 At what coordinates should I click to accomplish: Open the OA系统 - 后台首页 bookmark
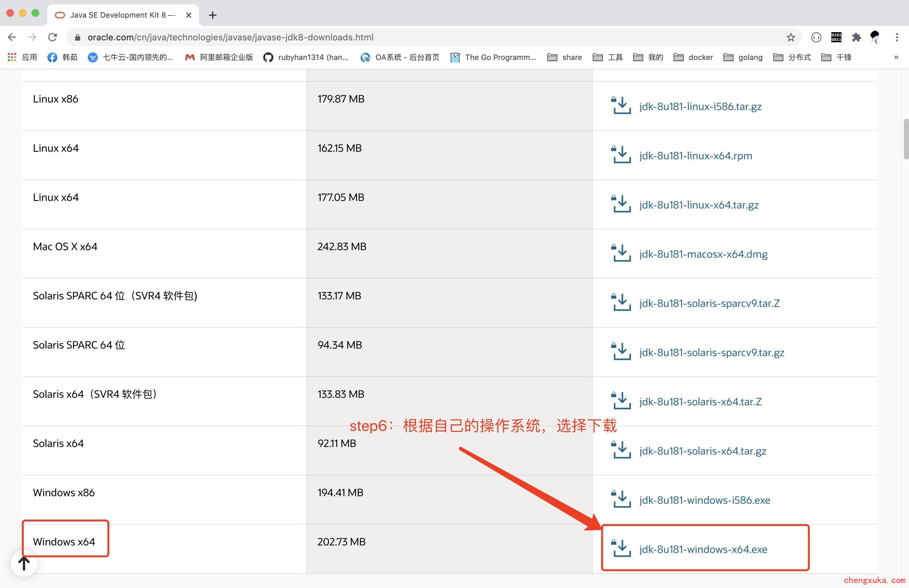400,57
